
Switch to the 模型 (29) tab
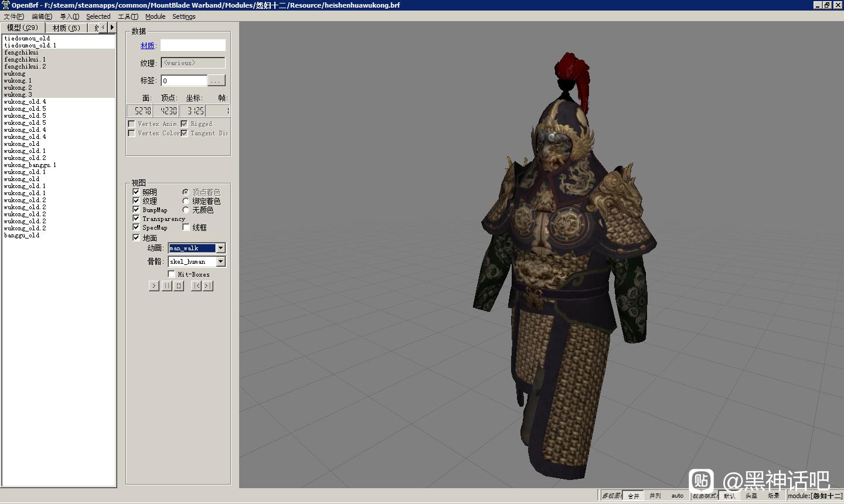[x=22, y=28]
